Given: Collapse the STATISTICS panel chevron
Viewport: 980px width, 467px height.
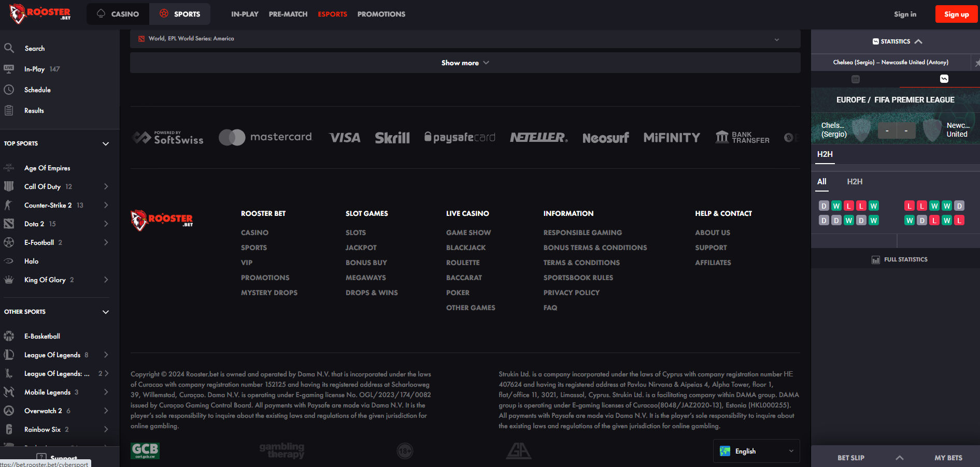Looking at the screenshot, I should click(918, 41).
